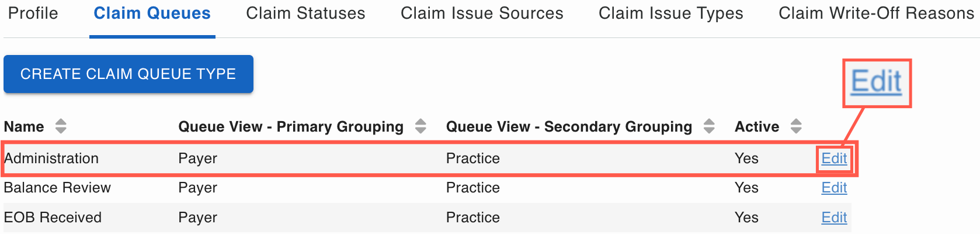Edit the Administration claim queue

(834, 159)
